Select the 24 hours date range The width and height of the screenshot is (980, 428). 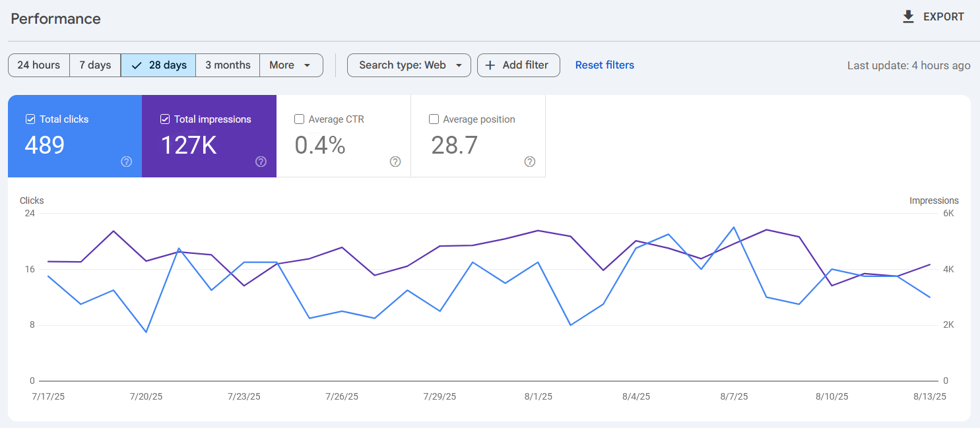[x=39, y=65]
